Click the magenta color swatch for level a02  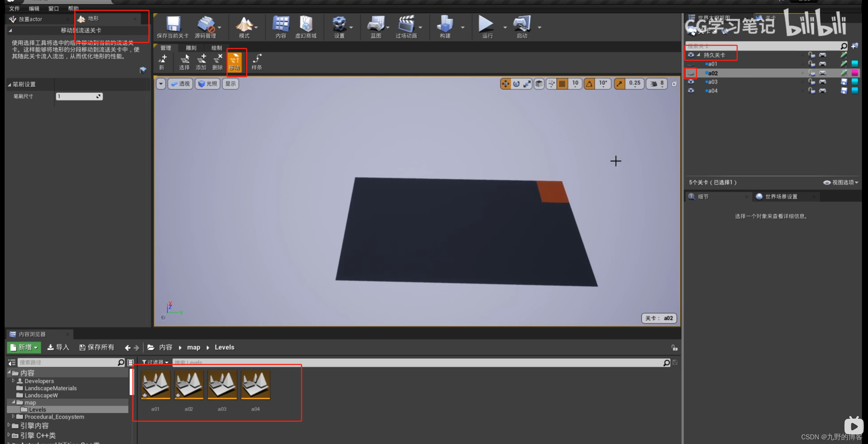click(x=855, y=73)
